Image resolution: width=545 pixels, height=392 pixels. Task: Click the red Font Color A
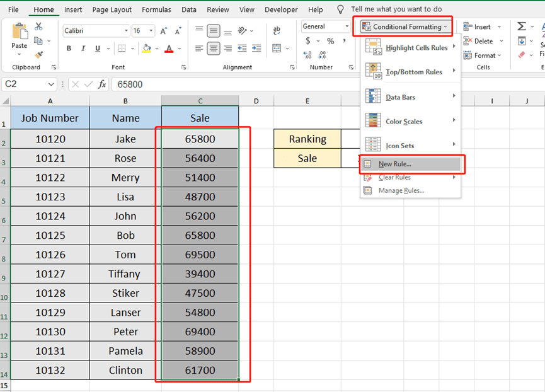[x=169, y=49]
